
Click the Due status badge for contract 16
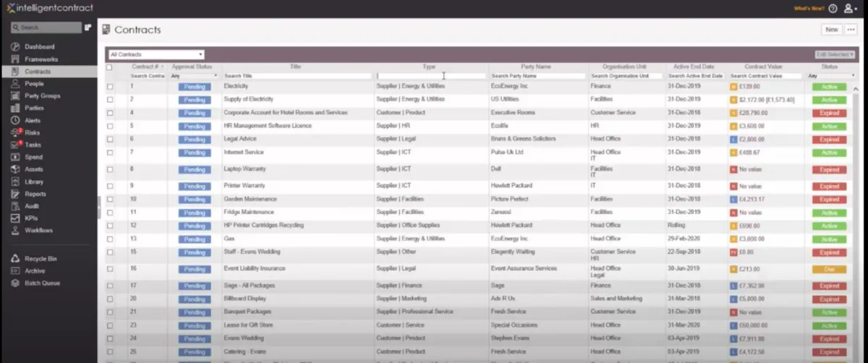pos(829,270)
